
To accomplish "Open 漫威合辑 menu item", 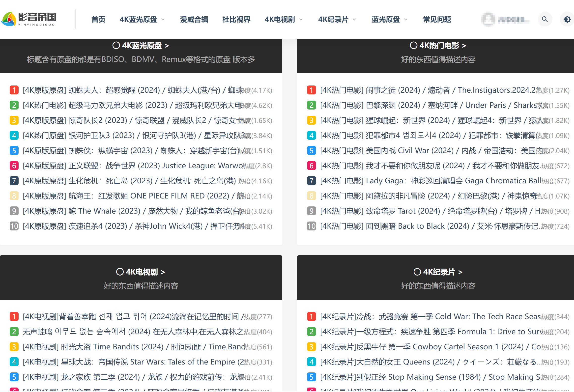I will [x=194, y=19].
